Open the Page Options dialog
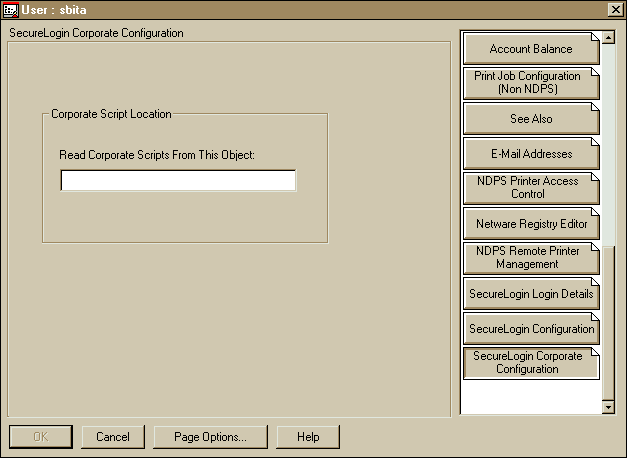 (210, 437)
